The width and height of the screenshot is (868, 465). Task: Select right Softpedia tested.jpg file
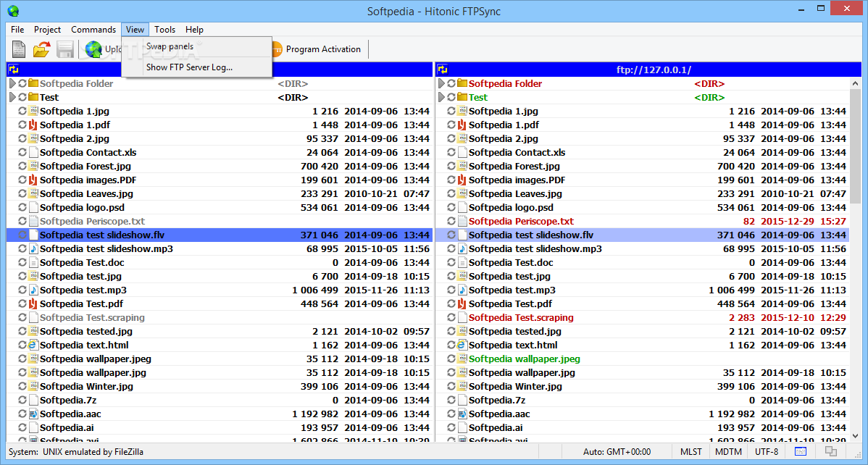click(x=515, y=331)
